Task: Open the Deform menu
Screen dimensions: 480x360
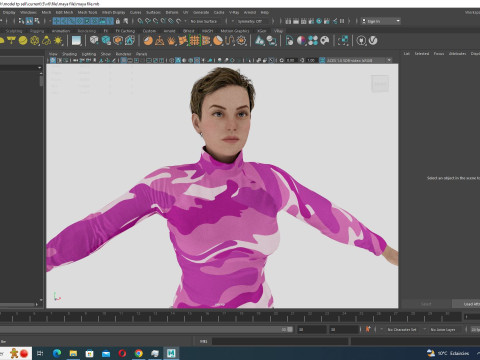Action: coord(172,12)
